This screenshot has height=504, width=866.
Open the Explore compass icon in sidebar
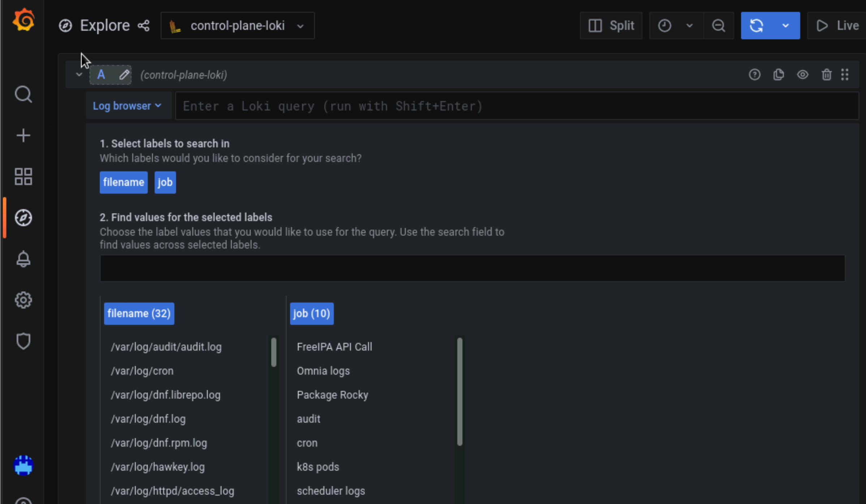pyautogui.click(x=23, y=218)
